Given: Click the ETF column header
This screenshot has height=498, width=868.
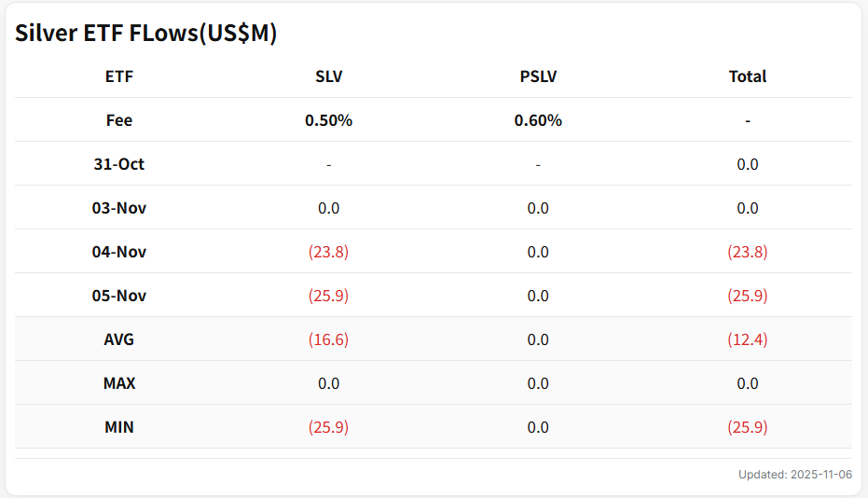Looking at the screenshot, I should click(x=119, y=76).
